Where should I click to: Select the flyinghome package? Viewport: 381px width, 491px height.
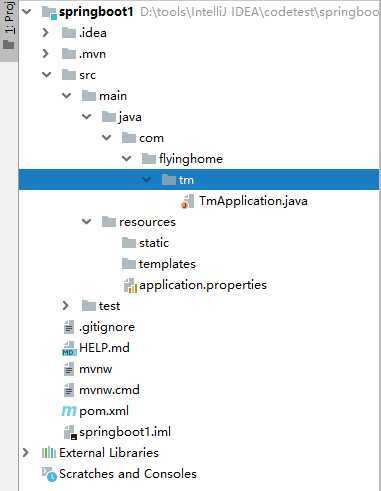[182, 159]
